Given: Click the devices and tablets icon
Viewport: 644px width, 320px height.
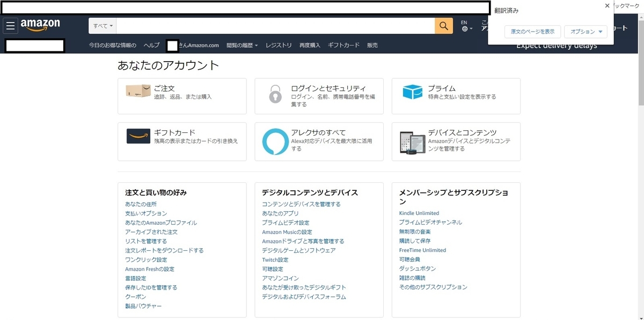Looking at the screenshot, I should coord(412,143).
